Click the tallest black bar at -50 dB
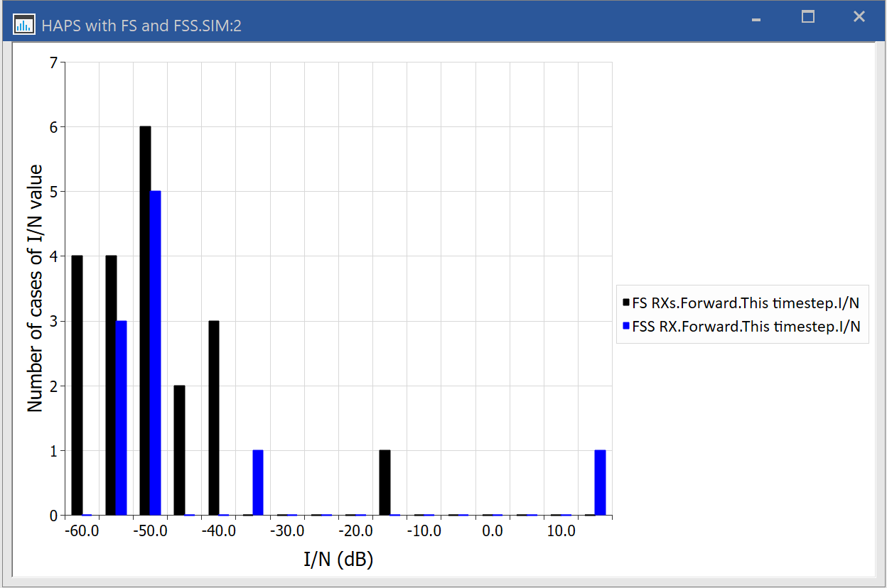 point(145,320)
